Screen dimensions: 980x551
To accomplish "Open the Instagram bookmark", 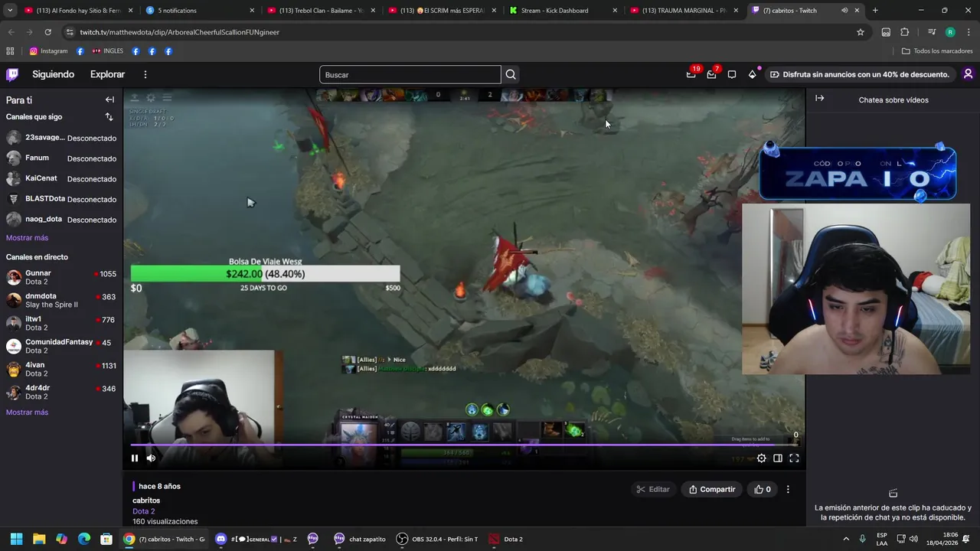I will 48,51.
